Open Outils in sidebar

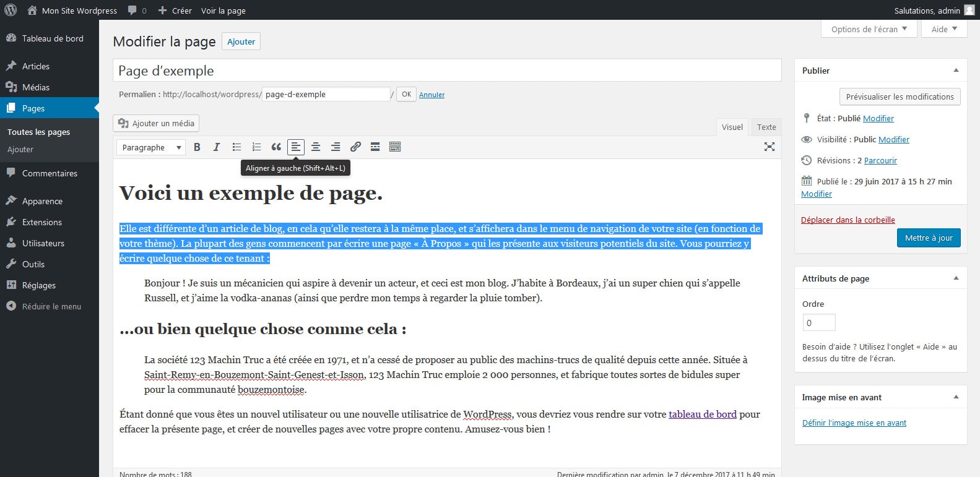click(x=50, y=264)
